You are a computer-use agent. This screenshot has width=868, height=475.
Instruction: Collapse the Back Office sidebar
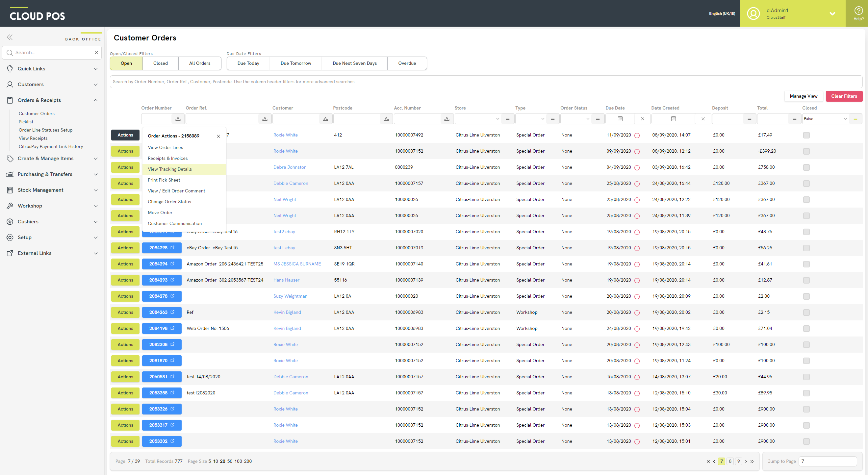[10, 37]
